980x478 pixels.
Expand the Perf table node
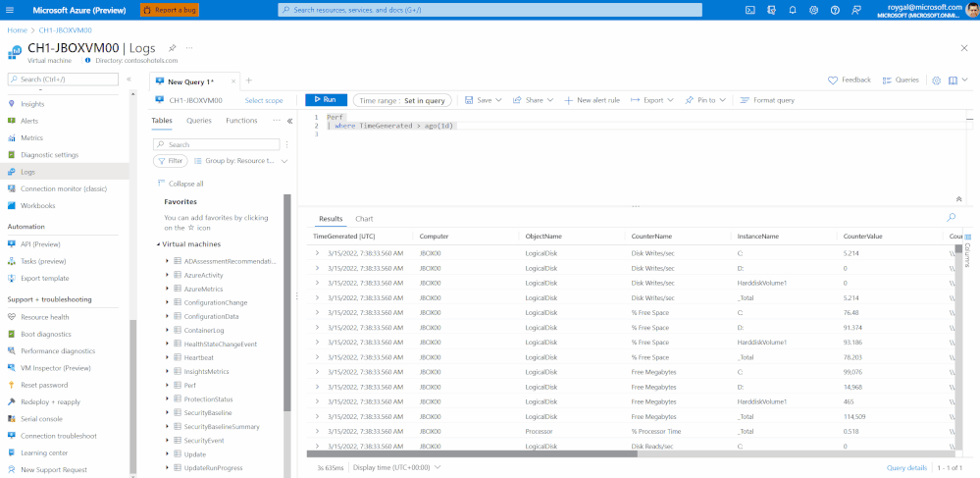pos(168,386)
